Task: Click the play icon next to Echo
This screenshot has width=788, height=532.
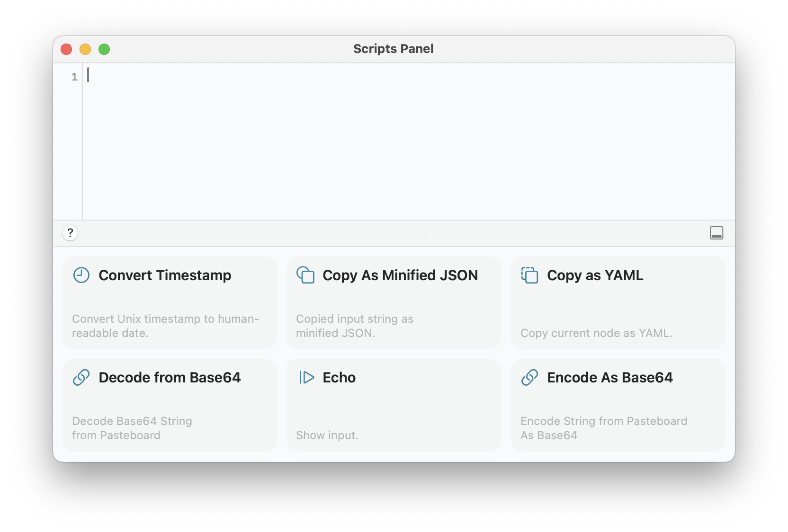Action: coord(305,377)
